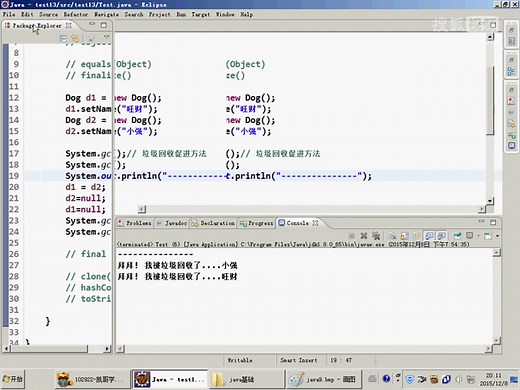Pin the console view
Screen dimensions: 520x390
tap(457, 236)
